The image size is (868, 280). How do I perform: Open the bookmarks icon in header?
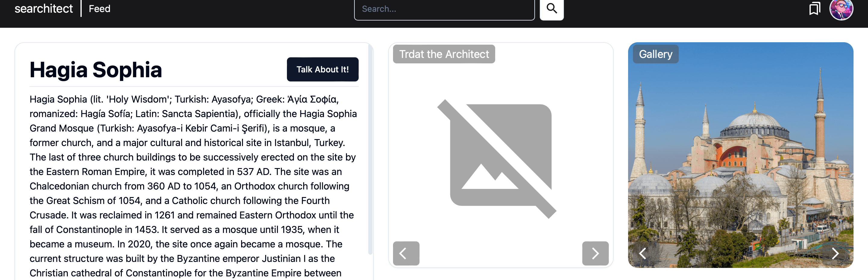coord(815,9)
